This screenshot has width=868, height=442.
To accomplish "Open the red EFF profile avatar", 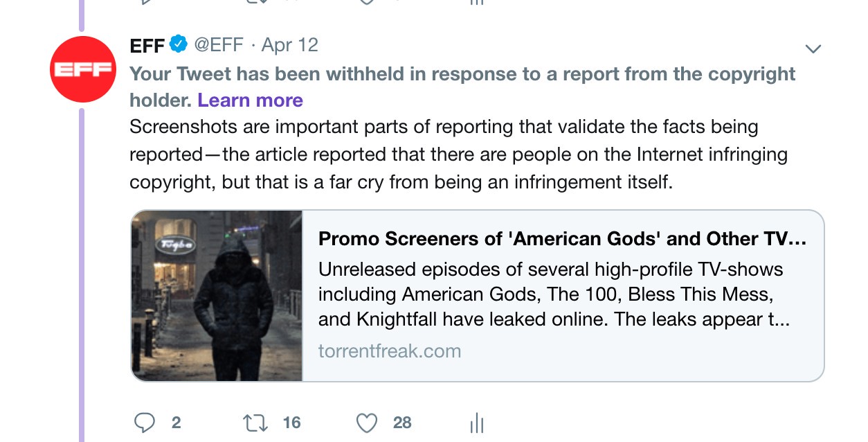I will [82, 69].
